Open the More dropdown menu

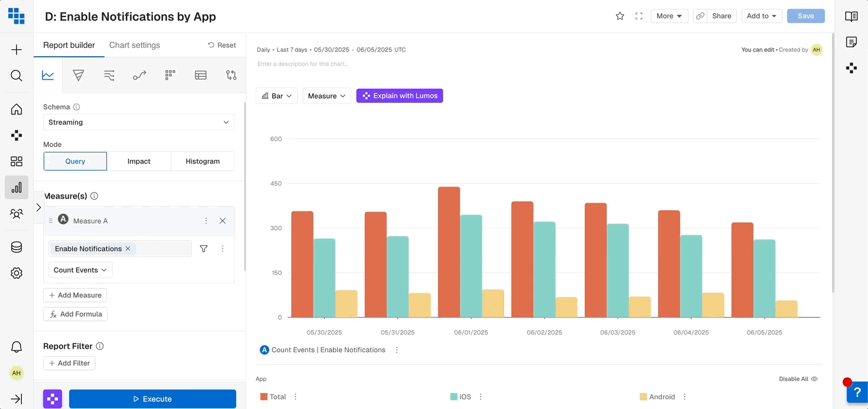point(669,16)
